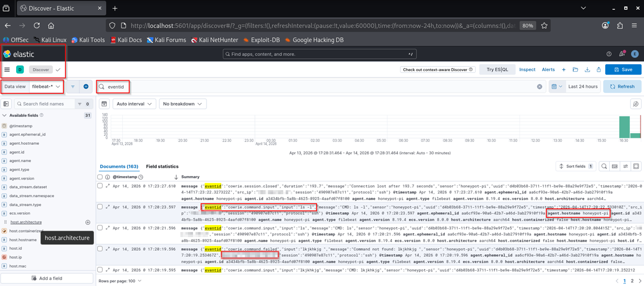Click the Add a field button
The height and width of the screenshot is (286, 644).
pos(47,278)
